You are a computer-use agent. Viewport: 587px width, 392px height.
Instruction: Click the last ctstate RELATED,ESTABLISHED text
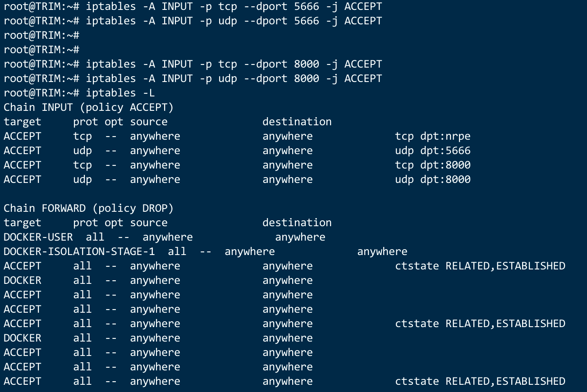480,382
